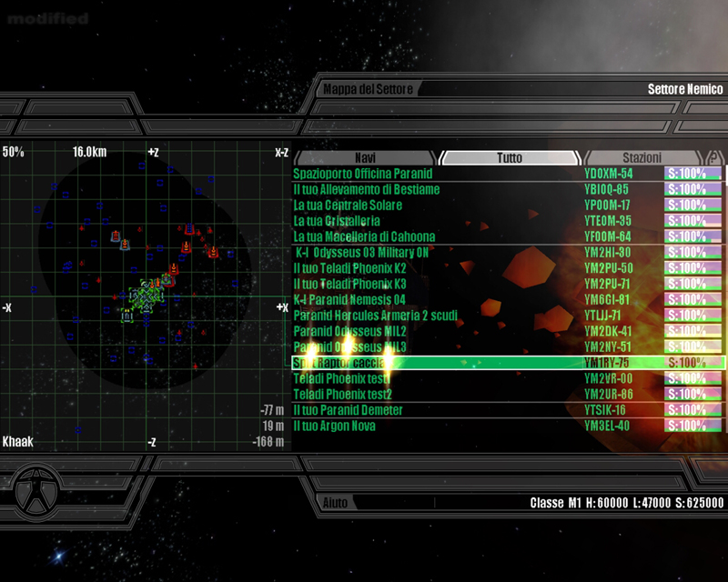Click the Mappa del Settore title
This screenshot has height=582, width=728.
click(x=368, y=89)
